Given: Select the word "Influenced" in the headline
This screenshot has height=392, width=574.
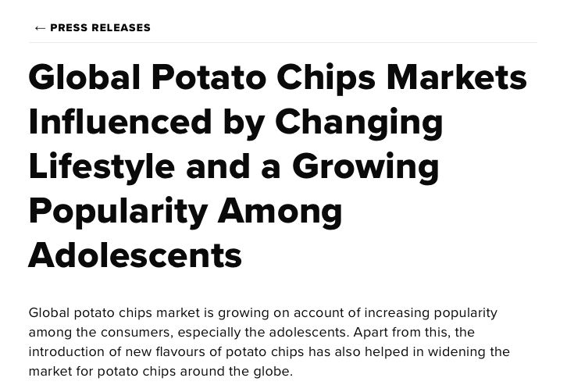Looking at the screenshot, I should point(120,122).
